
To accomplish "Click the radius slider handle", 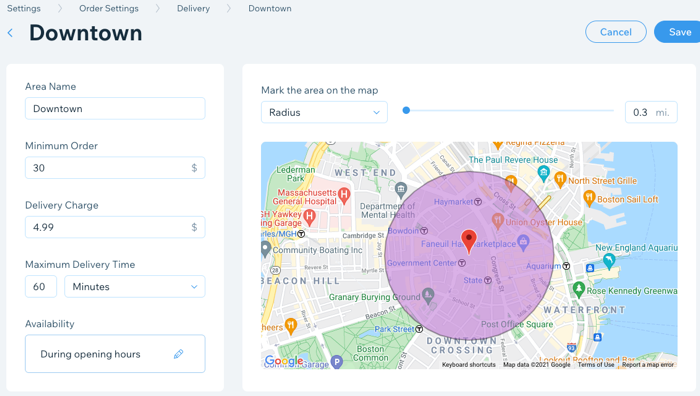I will point(406,110).
